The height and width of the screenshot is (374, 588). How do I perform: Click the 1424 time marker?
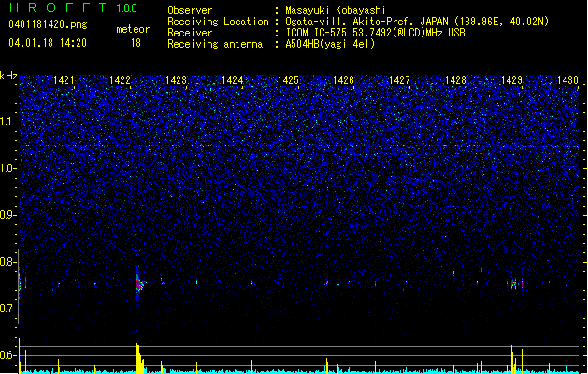(x=232, y=80)
